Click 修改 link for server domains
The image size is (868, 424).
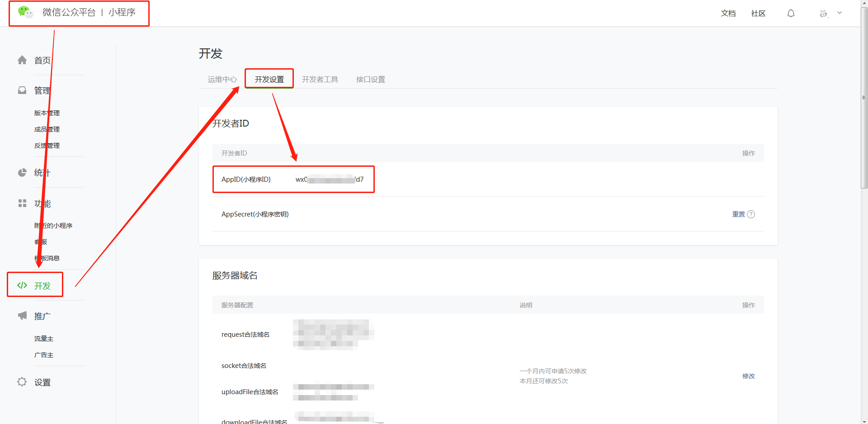748,376
